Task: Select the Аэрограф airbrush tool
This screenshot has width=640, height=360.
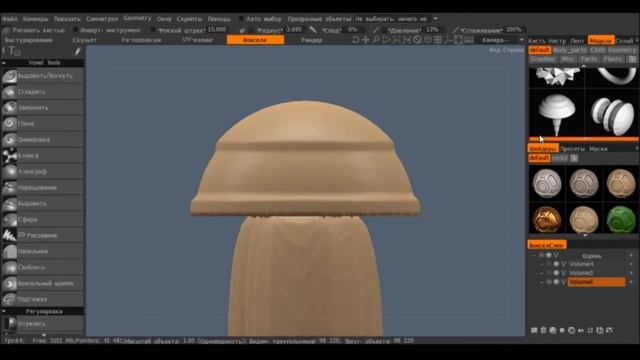Action: coord(42,171)
